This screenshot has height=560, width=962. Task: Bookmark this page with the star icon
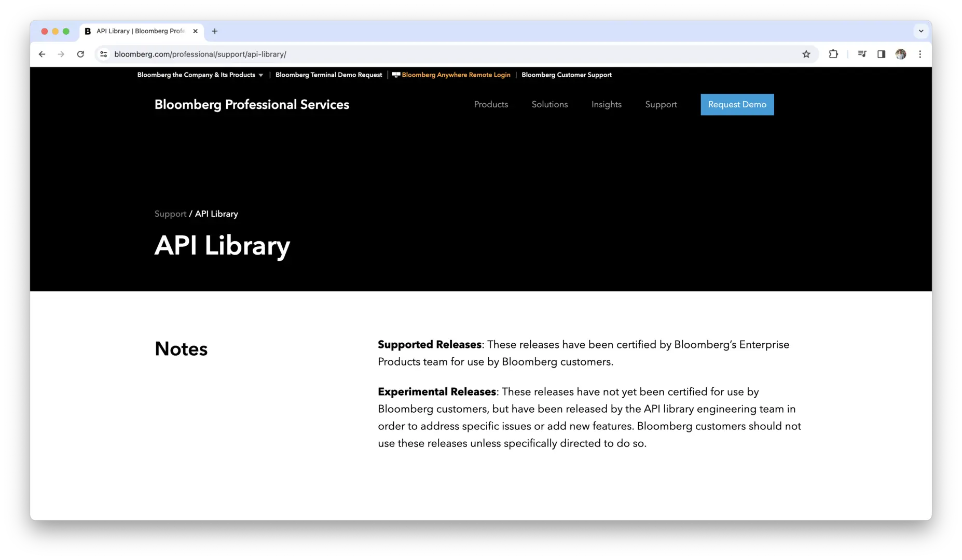point(806,54)
